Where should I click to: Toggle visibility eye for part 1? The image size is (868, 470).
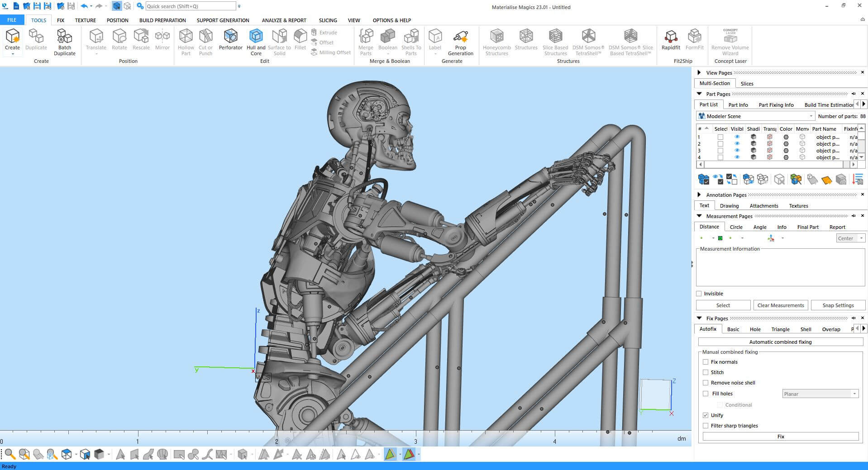(737, 137)
